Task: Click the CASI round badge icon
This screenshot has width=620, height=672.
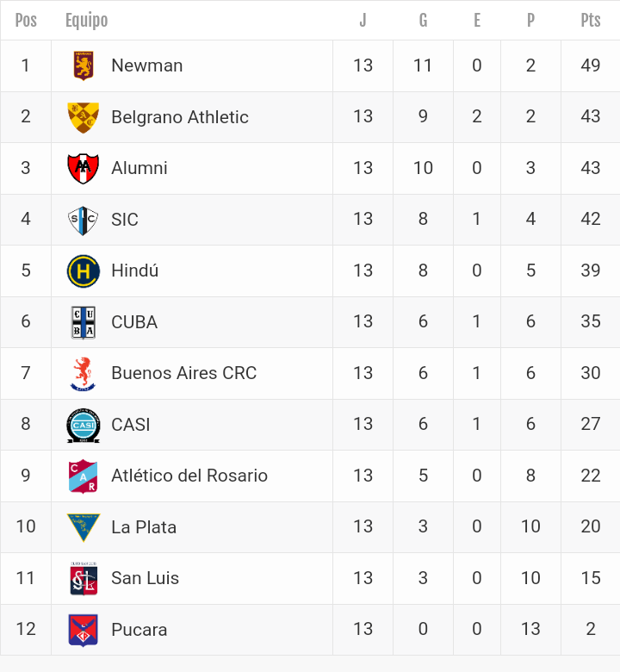Action: point(84,425)
